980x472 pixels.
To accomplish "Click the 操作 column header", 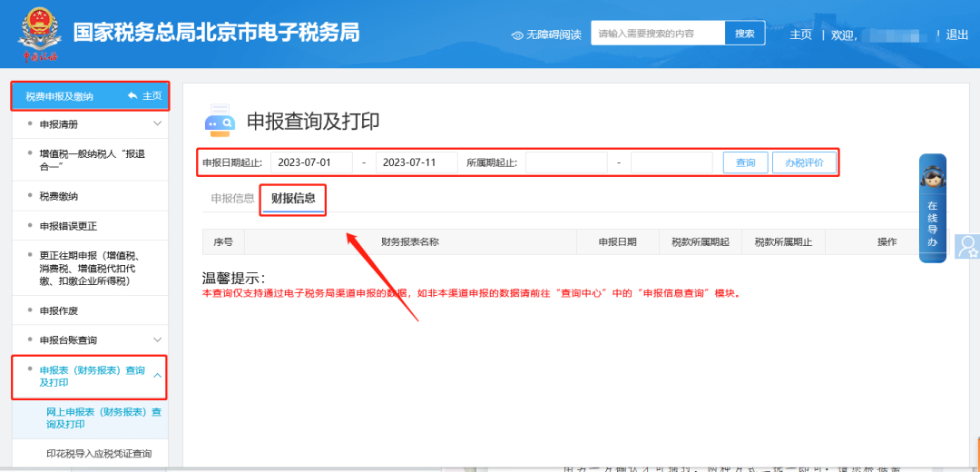I will [887, 242].
